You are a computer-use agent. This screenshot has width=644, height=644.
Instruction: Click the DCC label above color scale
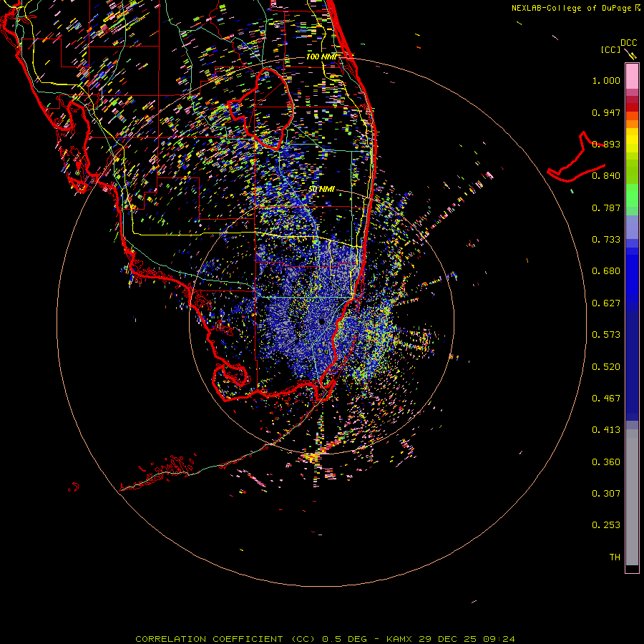(628, 43)
